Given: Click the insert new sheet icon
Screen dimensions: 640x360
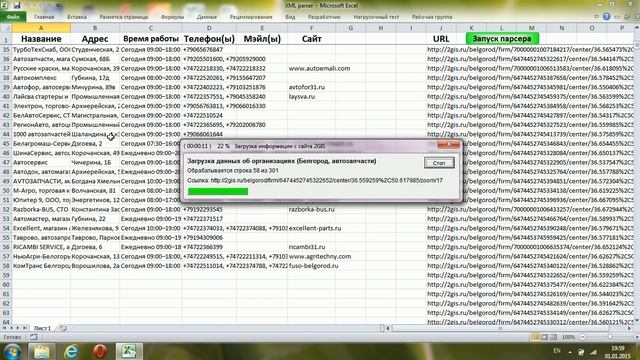Looking at the screenshot, I should (63, 328).
